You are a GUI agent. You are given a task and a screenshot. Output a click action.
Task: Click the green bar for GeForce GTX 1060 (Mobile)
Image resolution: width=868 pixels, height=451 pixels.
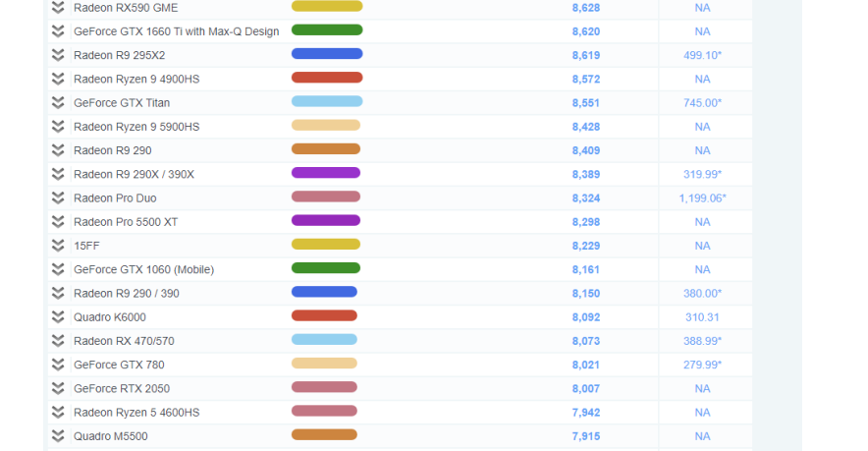(326, 268)
